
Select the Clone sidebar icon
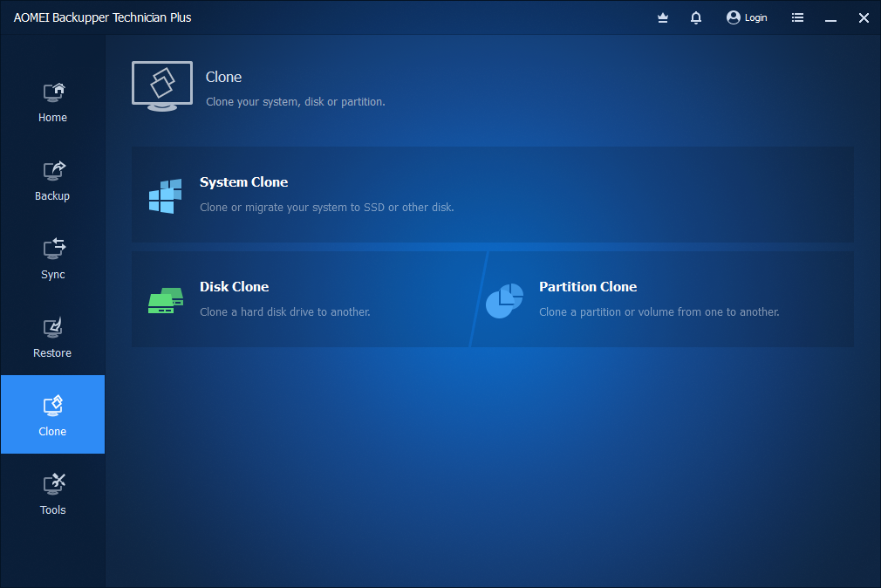click(x=52, y=406)
